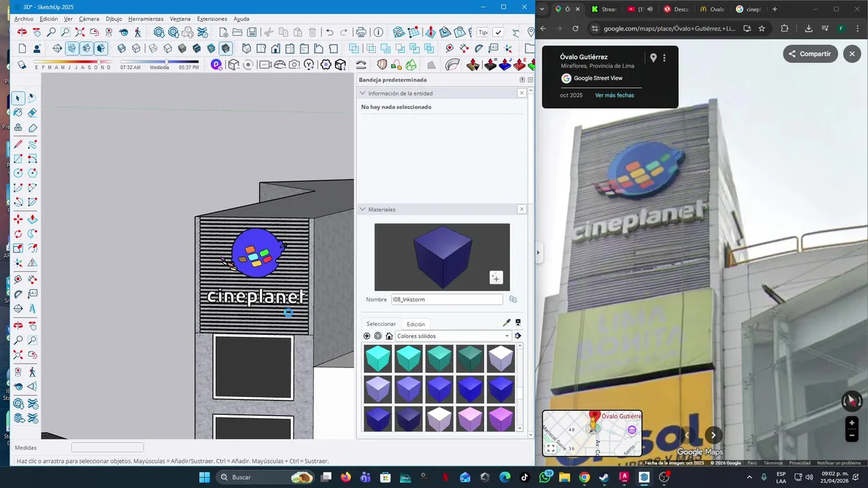Click the Google Street View label
Viewport: 868px width, 488px height.
pyautogui.click(x=597, y=78)
